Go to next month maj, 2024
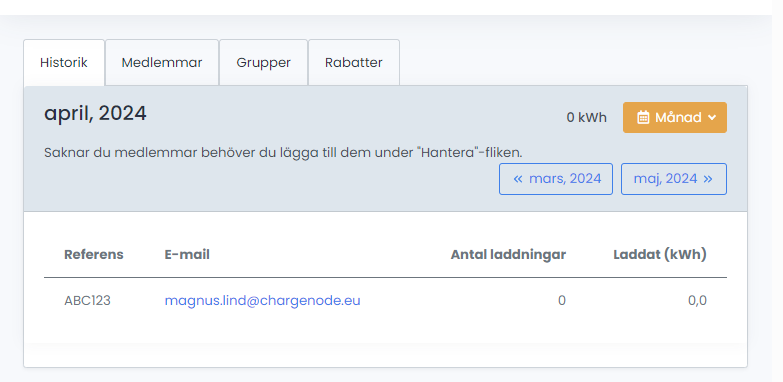 674,179
